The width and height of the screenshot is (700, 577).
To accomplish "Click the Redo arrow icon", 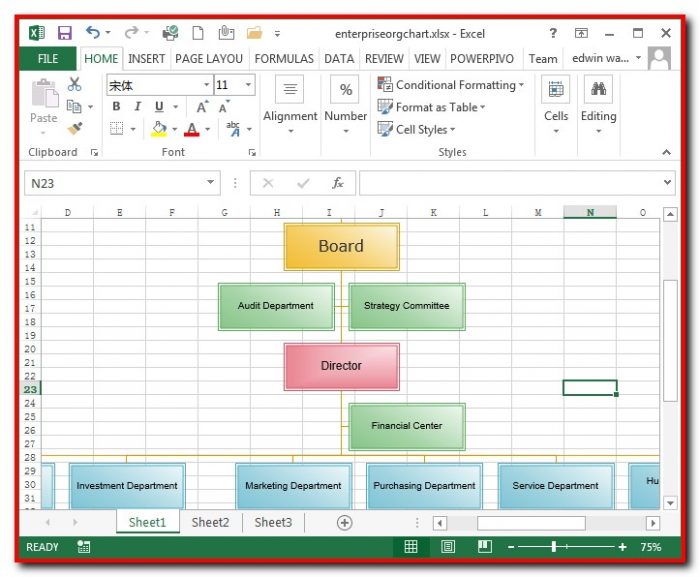I will pos(131,33).
